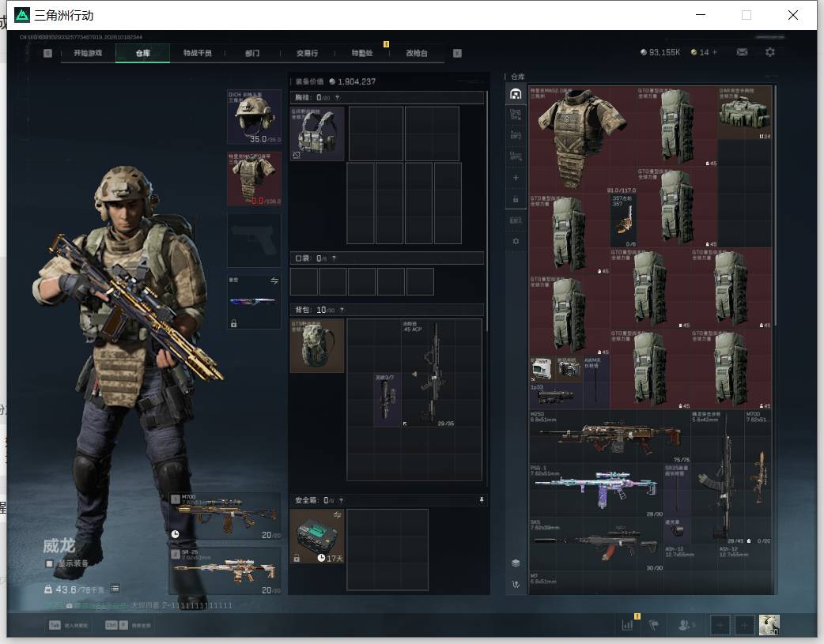Select the equipped backpack item

pyautogui.click(x=317, y=345)
